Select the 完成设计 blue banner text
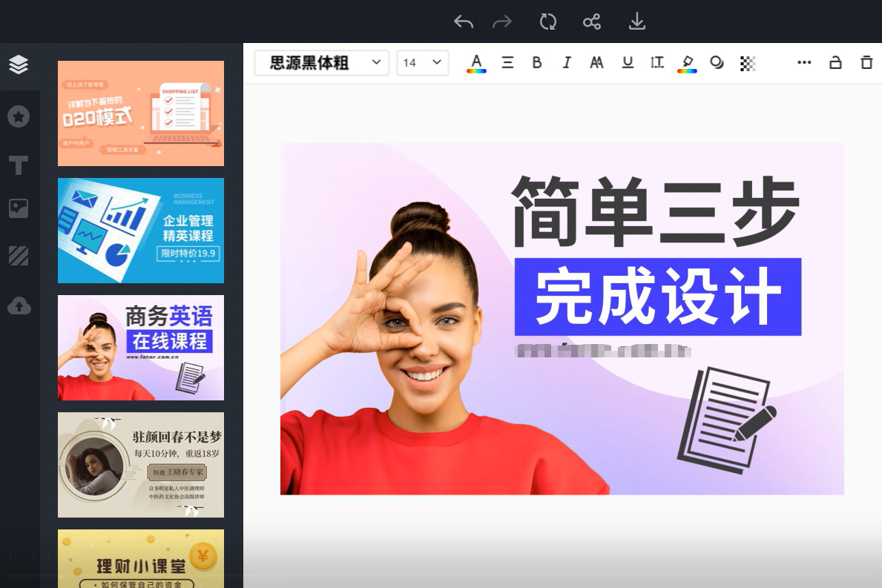882x588 pixels. (x=658, y=297)
